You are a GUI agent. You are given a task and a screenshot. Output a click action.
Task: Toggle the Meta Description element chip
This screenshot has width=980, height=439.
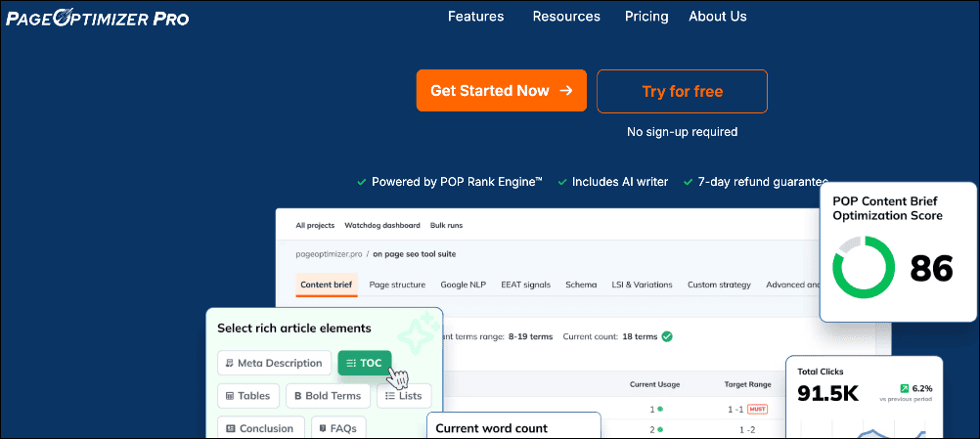coord(274,363)
